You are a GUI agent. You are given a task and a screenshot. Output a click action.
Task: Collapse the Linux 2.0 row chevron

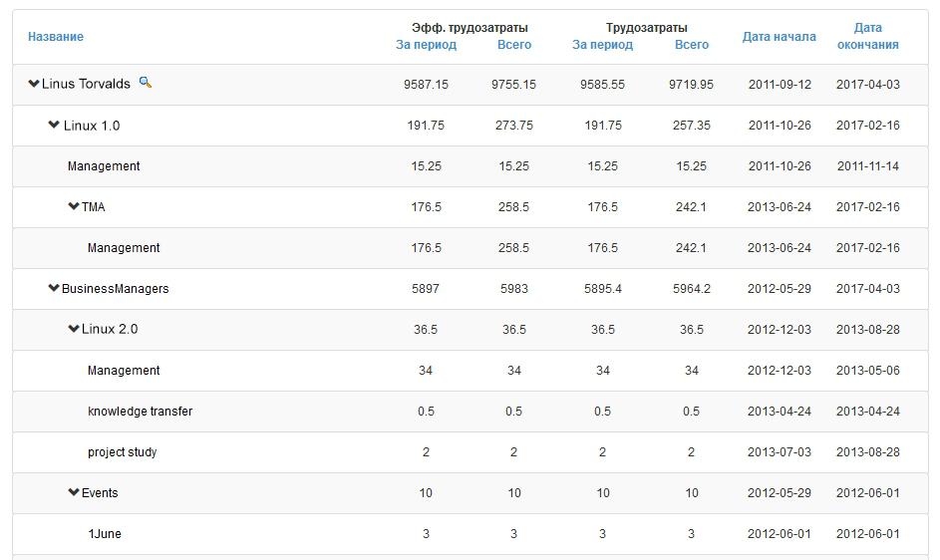pos(74,329)
